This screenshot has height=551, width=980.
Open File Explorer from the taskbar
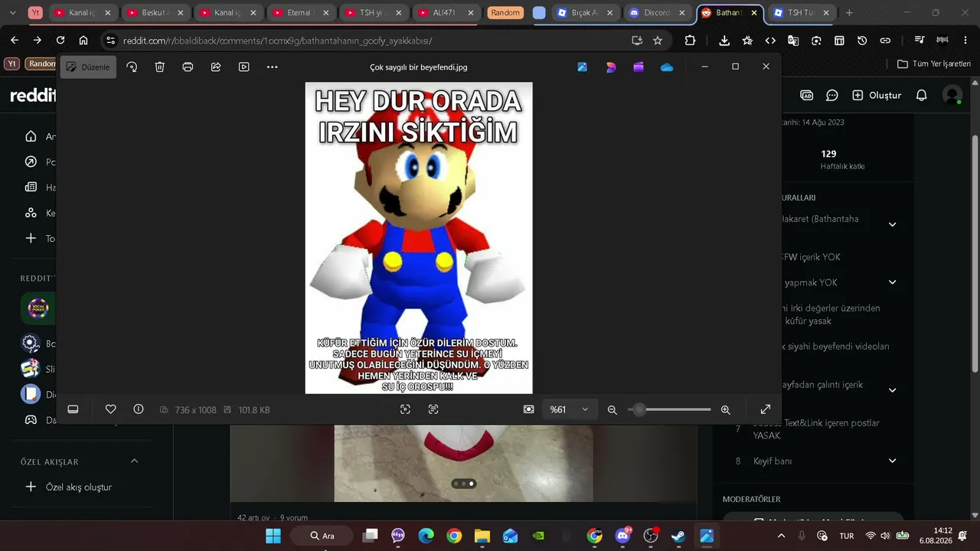coord(482,536)
